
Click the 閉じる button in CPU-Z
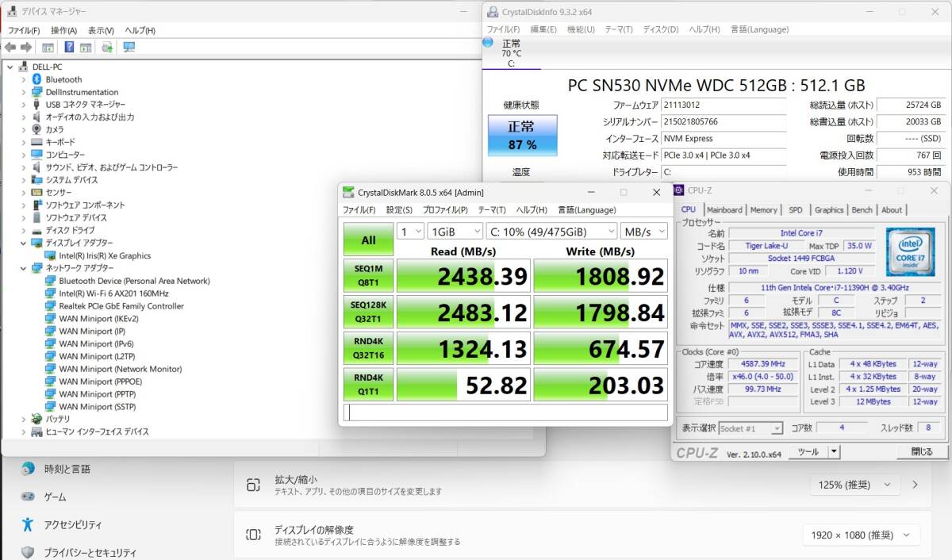click(x=922, y=451)
